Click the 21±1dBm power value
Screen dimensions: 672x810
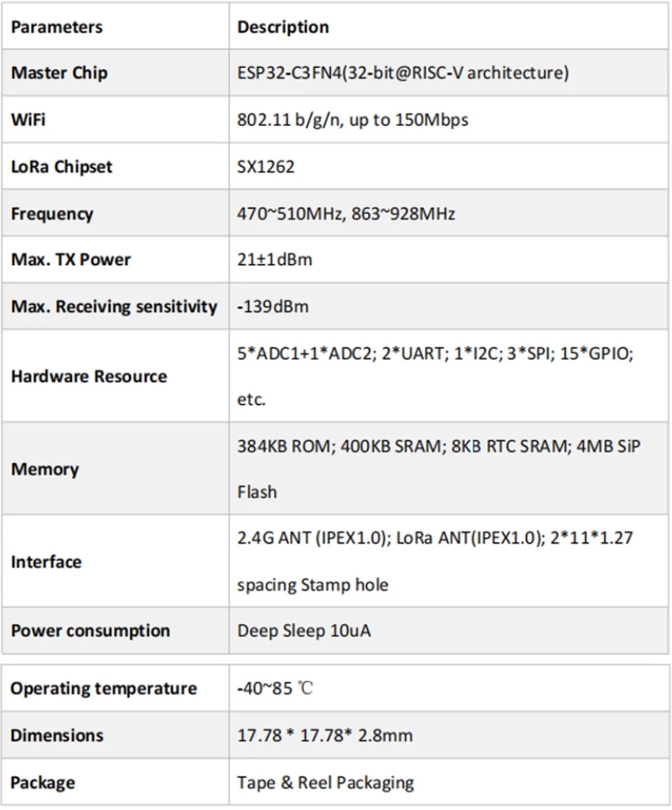pos(275,260)
